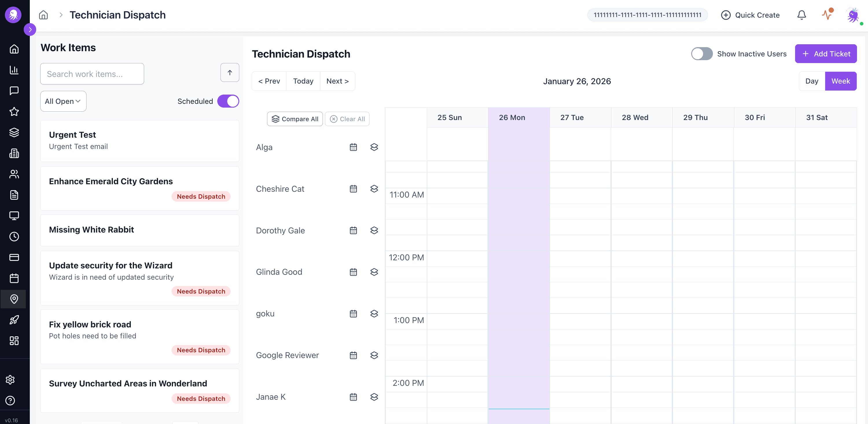Viewport: 868px width, 424px height.
Task: Switch to the Day view tab
Action: coord(812,81)
